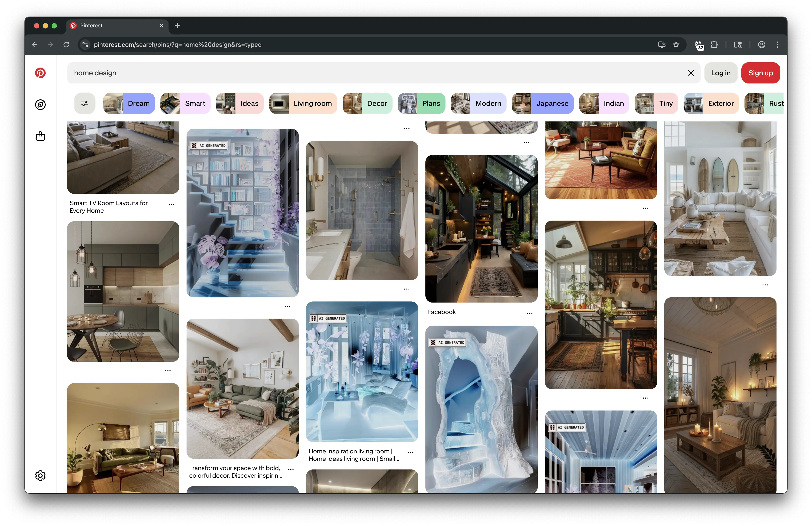
Task: Click the Pinterest logo home icon
Action: click(x=40, y=73)
